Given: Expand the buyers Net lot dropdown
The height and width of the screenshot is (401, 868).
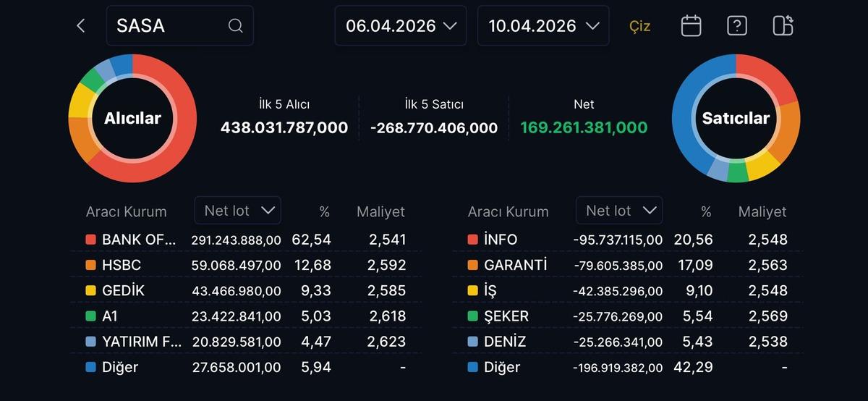Looking at the screenshot, I should coord(238,211).
